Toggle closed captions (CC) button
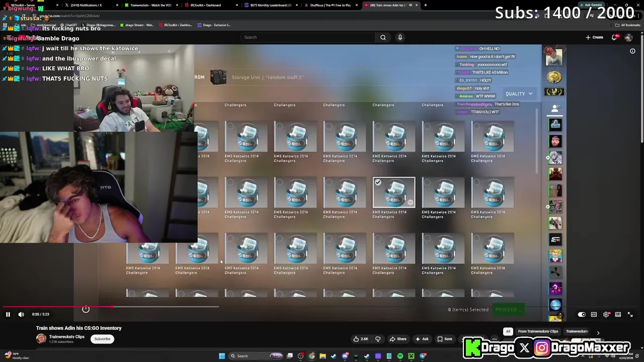644x362 pixels. [594, 314]
